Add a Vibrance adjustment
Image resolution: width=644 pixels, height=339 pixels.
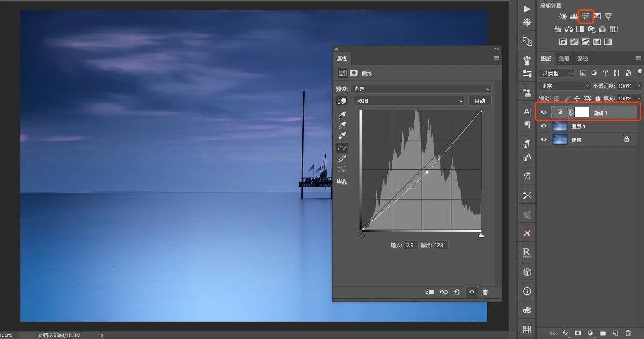point(608,17)
